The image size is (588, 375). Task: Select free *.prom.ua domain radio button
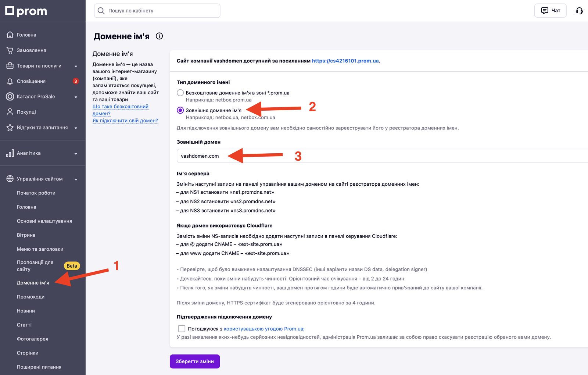180,93
